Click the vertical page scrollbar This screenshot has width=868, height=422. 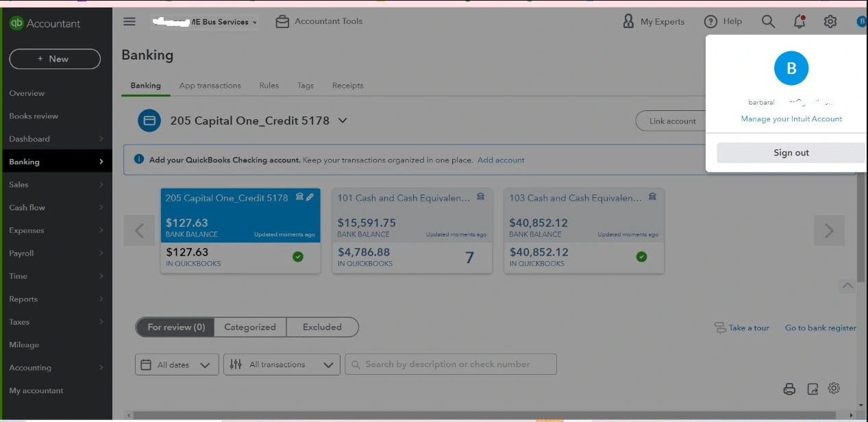pos(861,226)
